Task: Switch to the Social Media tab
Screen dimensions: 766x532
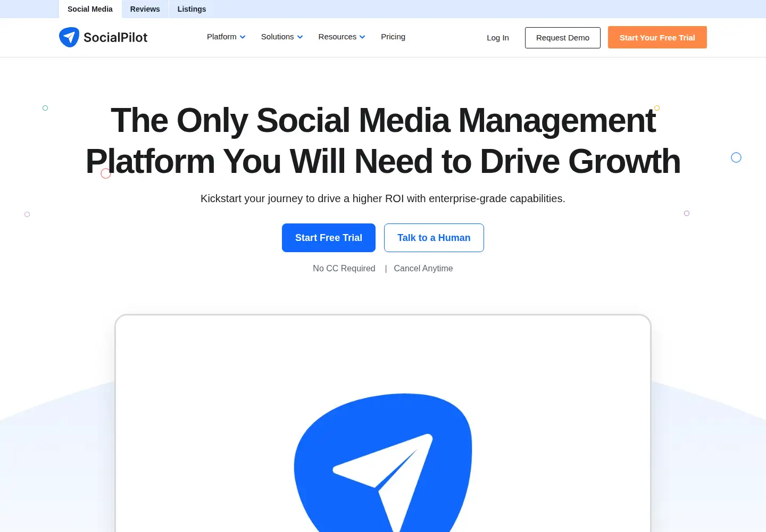Action: pyautogui.click(x=90, y=9)
